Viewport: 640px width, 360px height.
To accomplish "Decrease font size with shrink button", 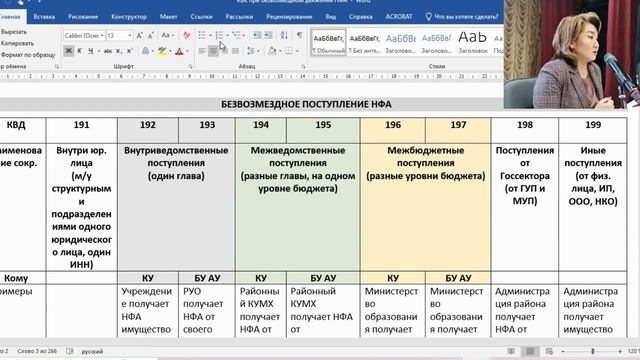I will click(x=151, y=36).
